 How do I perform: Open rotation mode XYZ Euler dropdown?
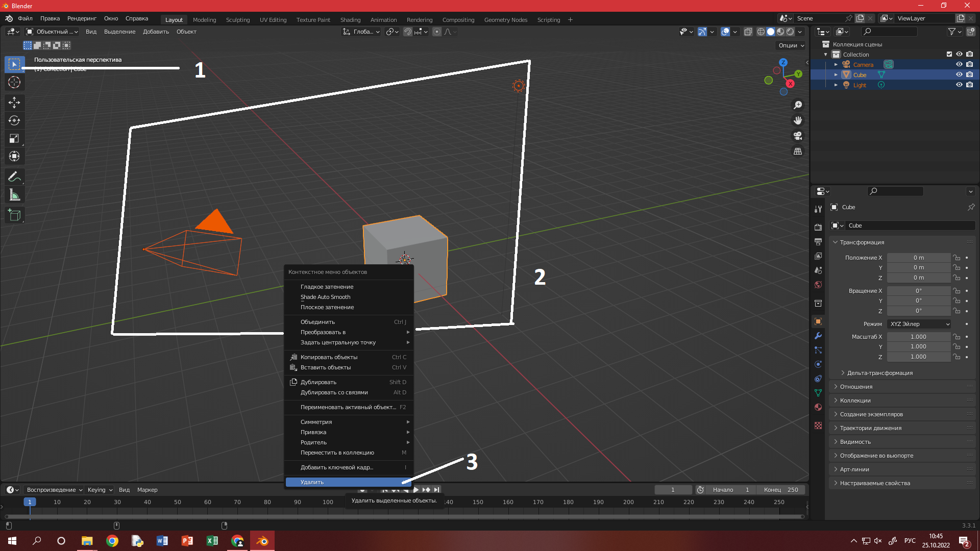point(919,324)
